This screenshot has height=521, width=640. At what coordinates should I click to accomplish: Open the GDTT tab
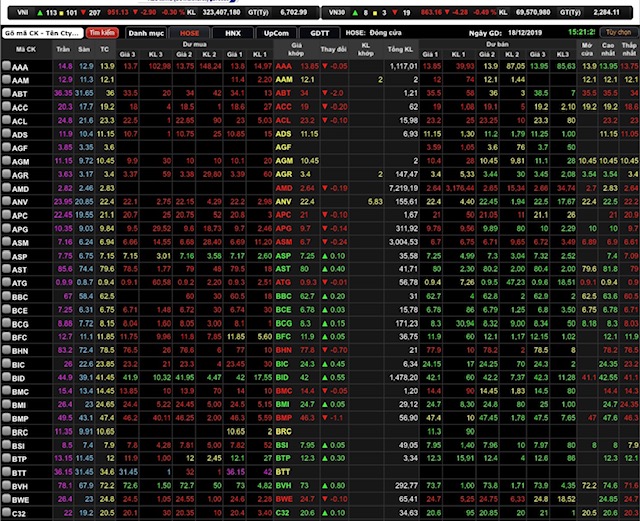coord(320,33)
